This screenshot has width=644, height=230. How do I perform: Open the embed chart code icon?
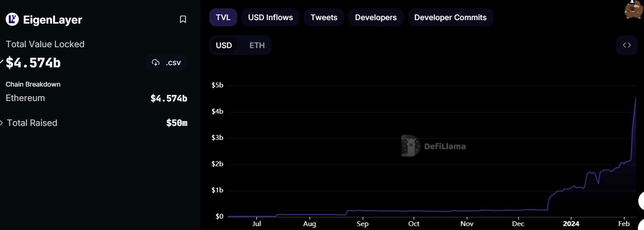(x=626, y=45)
